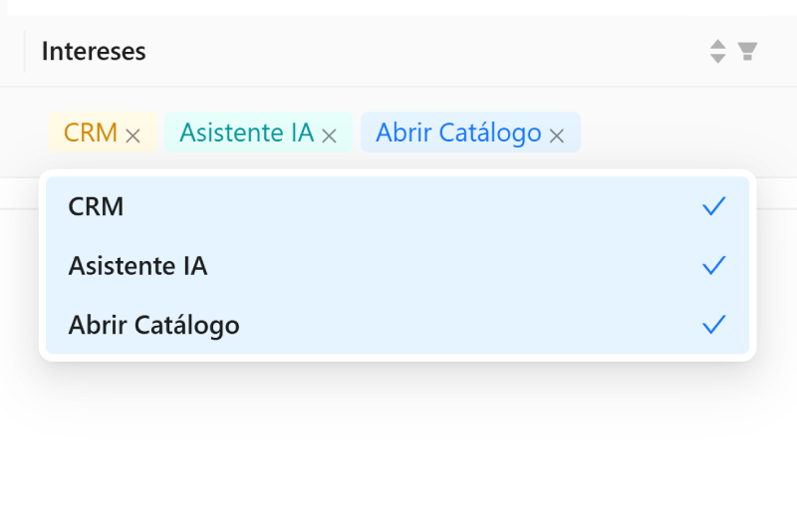Open the Intereses column filter funnel
Viewport: 797px width, 532px height.
[x=747, y=51]
